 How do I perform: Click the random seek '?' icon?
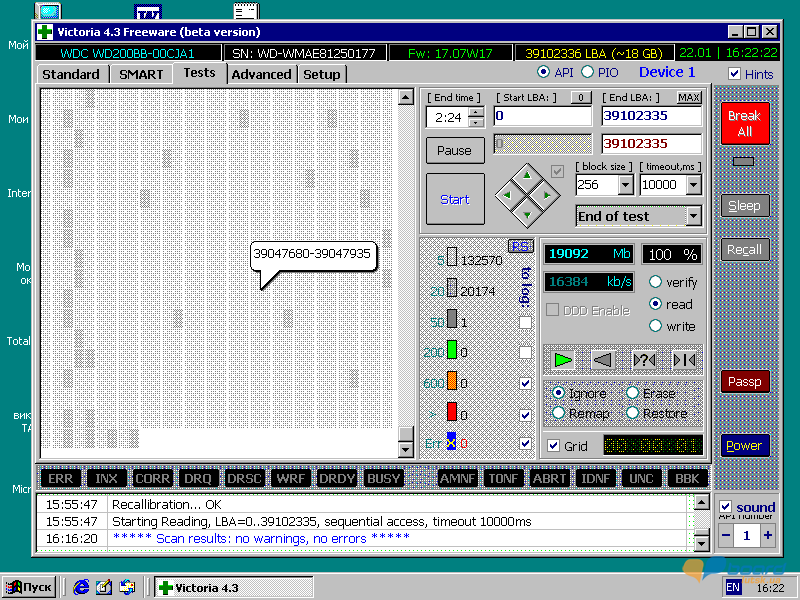coord(644,360)
